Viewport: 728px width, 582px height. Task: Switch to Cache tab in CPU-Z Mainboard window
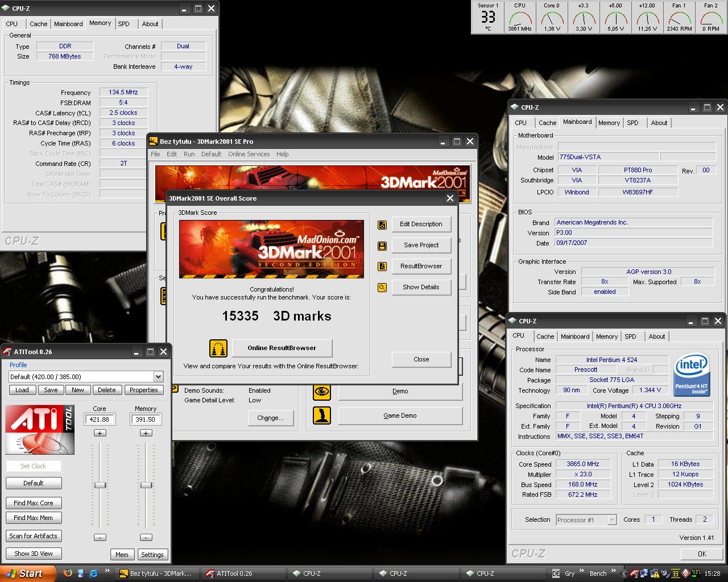(548, 123)
